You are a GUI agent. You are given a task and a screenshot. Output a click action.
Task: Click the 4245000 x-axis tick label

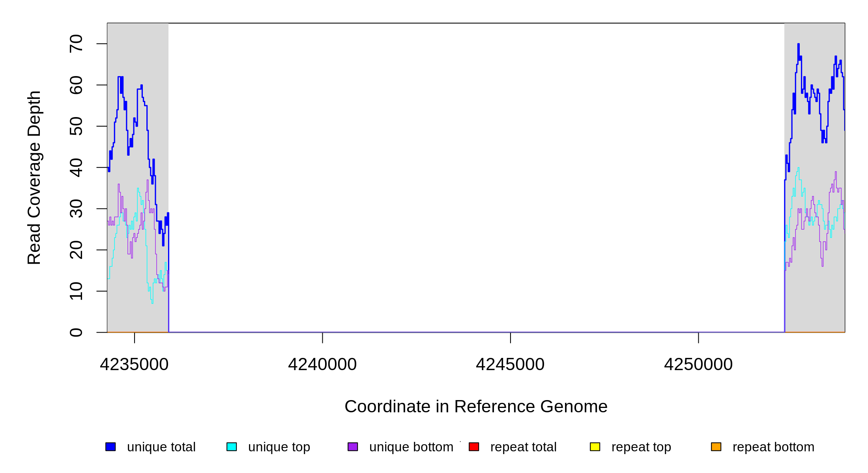point(510,365)
